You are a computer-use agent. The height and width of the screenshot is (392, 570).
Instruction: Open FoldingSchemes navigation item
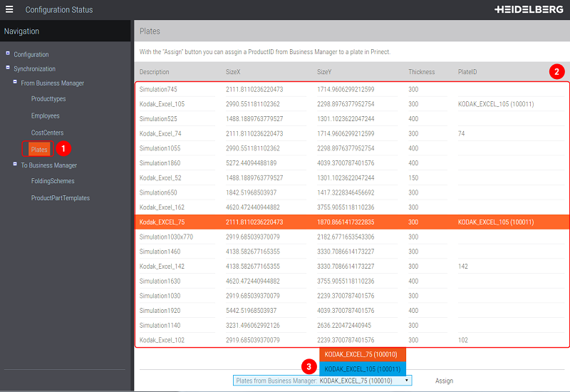pos(53,181)
